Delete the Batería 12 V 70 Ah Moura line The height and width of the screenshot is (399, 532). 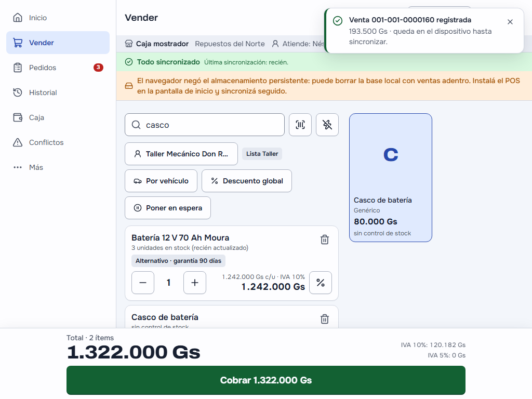tap(325, 240)
